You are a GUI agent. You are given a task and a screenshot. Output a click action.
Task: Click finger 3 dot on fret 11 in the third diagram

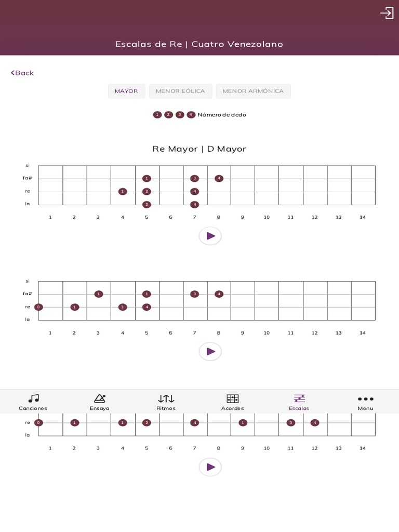[291, 423]
